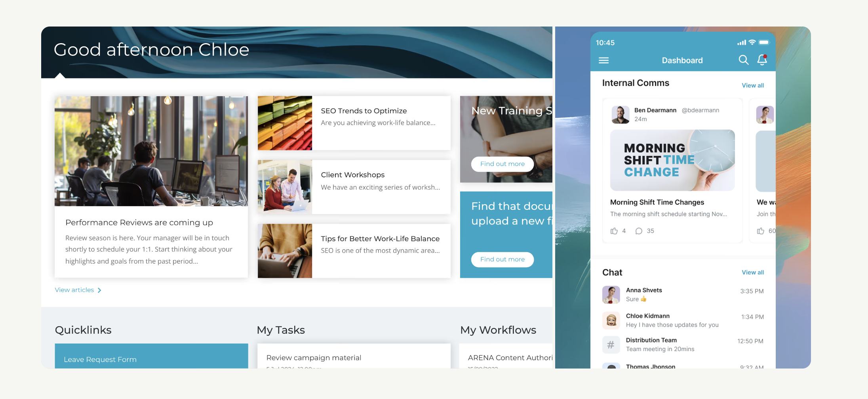Tap the search magnifier icon in Dashboard header
This screenshot has height=399, width=868.
point(743,60)
